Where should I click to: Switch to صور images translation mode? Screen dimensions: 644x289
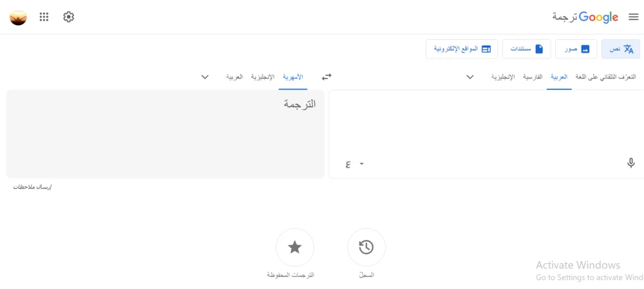[576, 49]
